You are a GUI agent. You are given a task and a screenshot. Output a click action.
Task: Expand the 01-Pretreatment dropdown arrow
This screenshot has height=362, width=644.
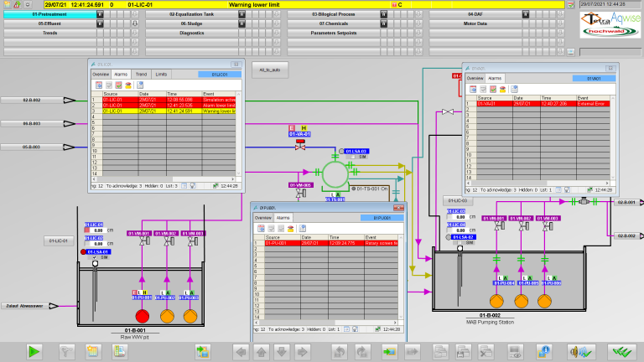click(x=100, y=15)
